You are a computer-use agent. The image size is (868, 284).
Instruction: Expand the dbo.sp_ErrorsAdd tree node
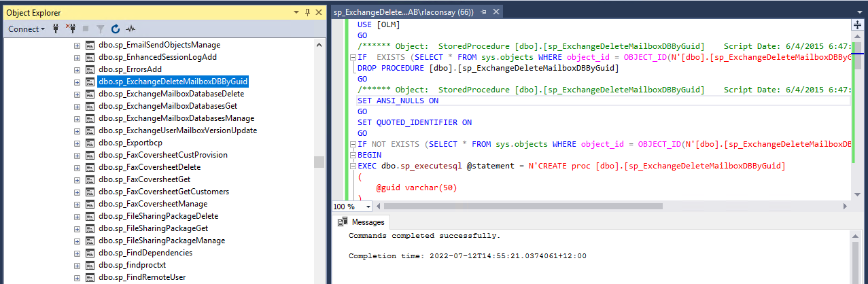coord(77,69)
